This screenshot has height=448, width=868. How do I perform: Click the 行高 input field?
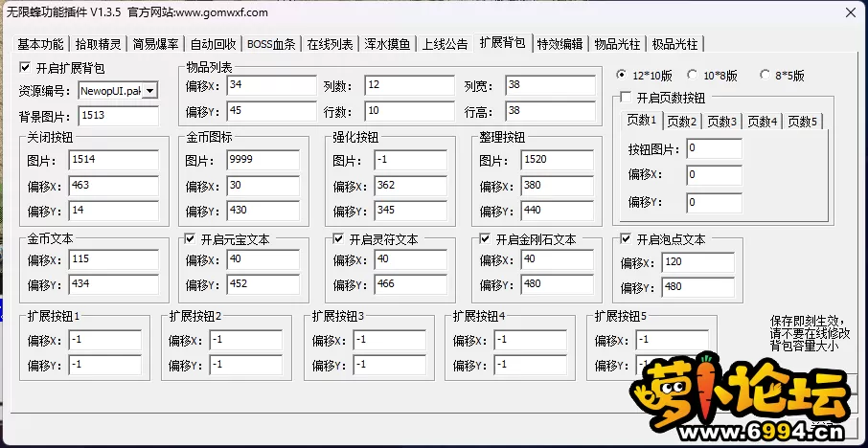(550, 111)
